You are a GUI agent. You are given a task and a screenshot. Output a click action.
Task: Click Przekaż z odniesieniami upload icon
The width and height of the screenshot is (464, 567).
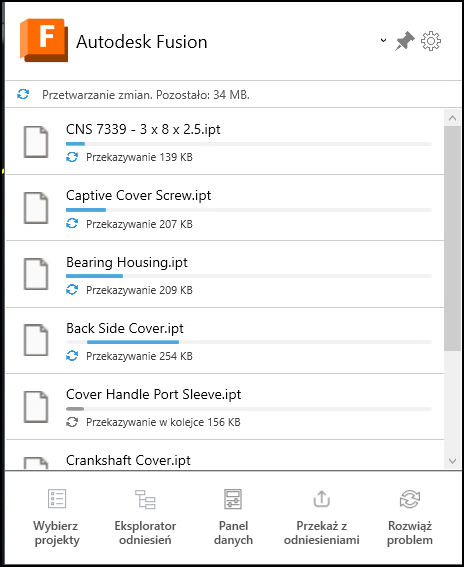click(x=322, y=499)
